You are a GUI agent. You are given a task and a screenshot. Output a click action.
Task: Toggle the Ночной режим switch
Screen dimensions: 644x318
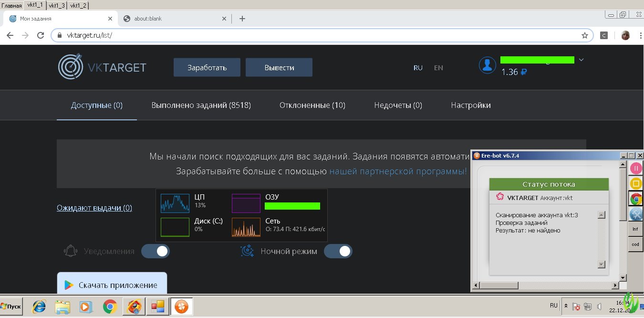coord(338,251)
